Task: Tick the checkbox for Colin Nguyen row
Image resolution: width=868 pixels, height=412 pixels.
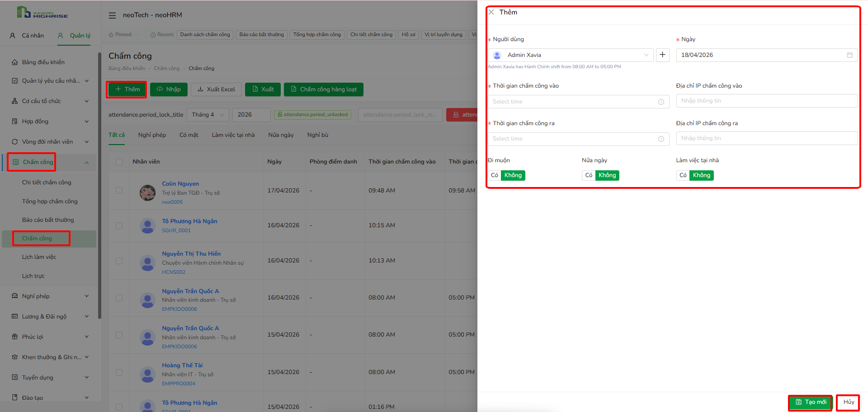Action: 119,191
